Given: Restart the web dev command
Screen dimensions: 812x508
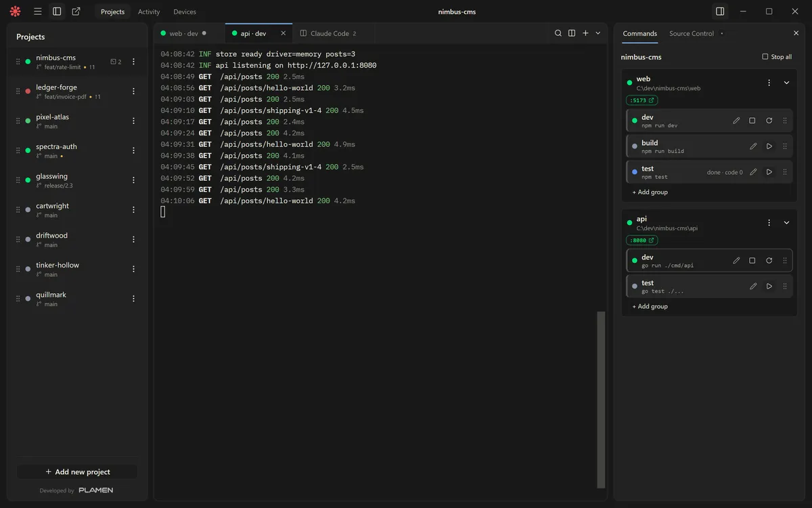Looking at the screenshot, I should pyautogui.click(x=769, y=121).
